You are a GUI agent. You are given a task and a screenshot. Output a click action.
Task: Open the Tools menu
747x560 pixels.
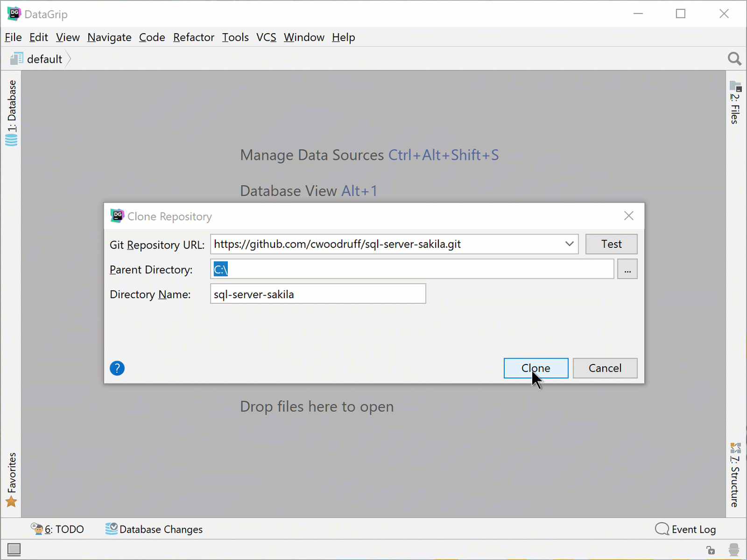point(235,37)
